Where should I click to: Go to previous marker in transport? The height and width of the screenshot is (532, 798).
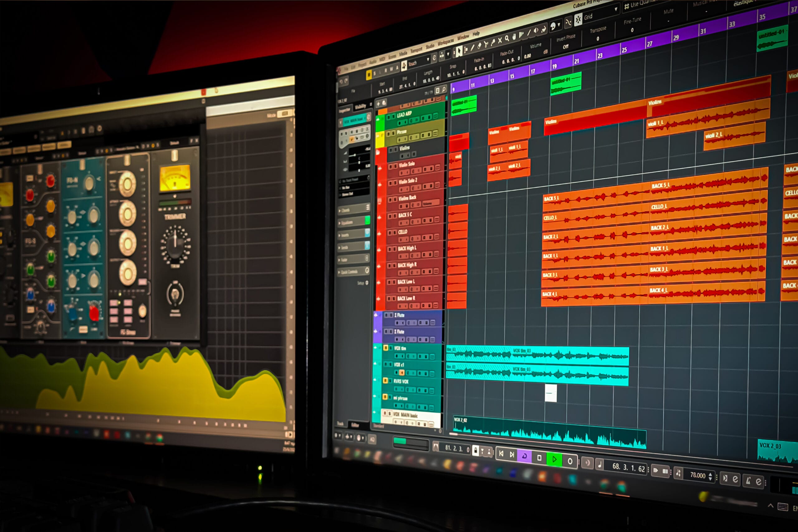pyautogui.click(x=502, y=453)
